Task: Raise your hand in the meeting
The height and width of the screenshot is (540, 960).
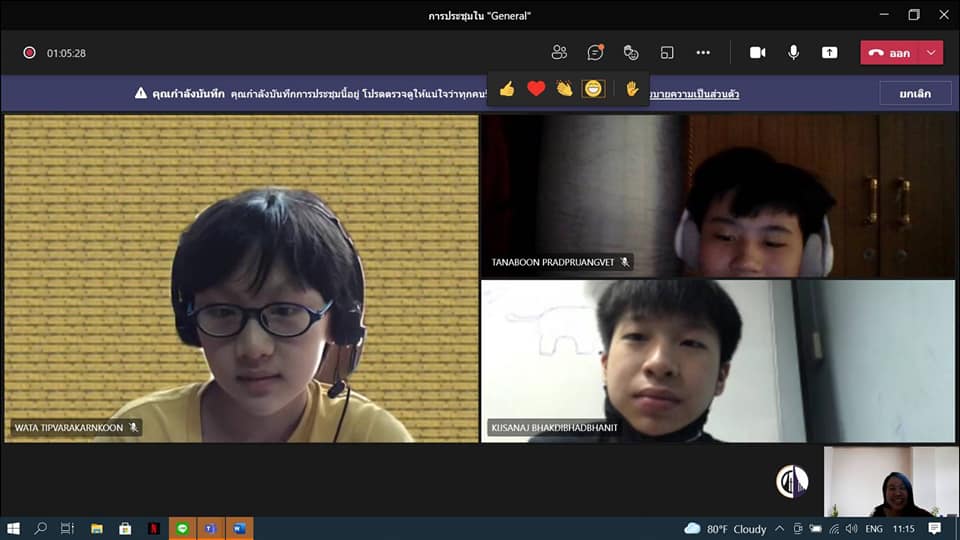Action: [x=632, y=89]
